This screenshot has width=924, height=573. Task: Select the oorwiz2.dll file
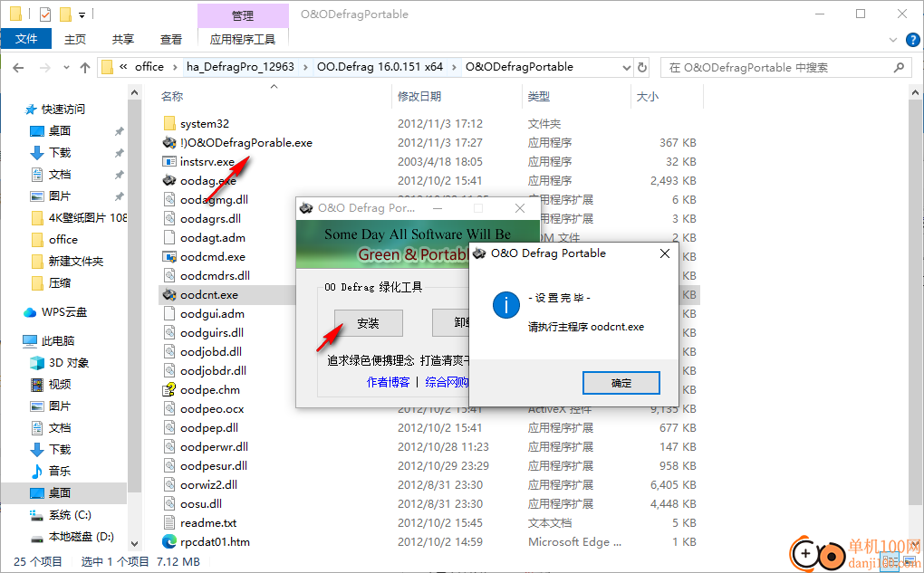(x=208, y=484)
